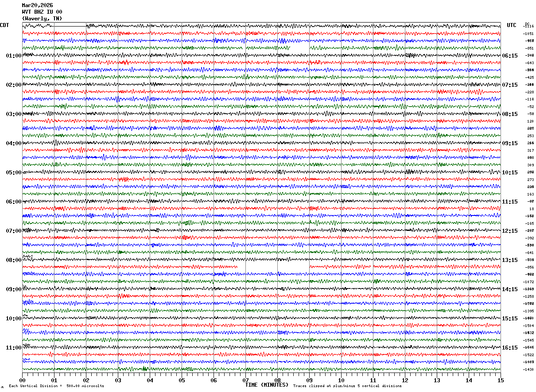
Task: Select the 01:00 CDT row label
Action: [x=14, y=56]
